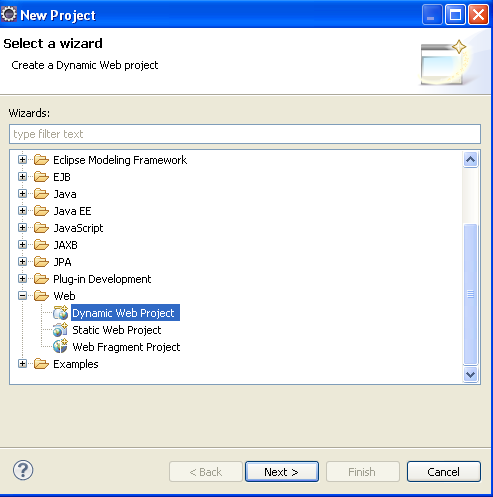The height and width of the screenshot is (497, 493).
Task: Click the Plug-in Development folder icon
Action: click(x=41, y=279)
